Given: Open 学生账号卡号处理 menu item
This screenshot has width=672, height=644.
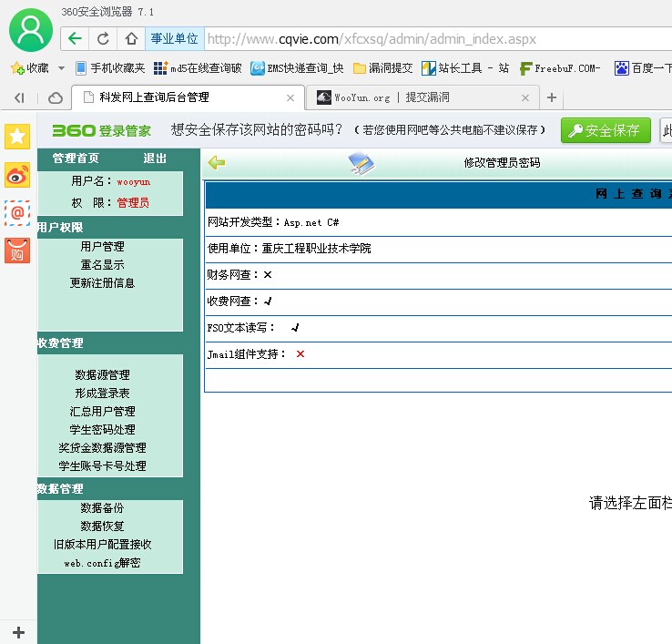Looking at the screenshot, I should (x=102, y=466).
